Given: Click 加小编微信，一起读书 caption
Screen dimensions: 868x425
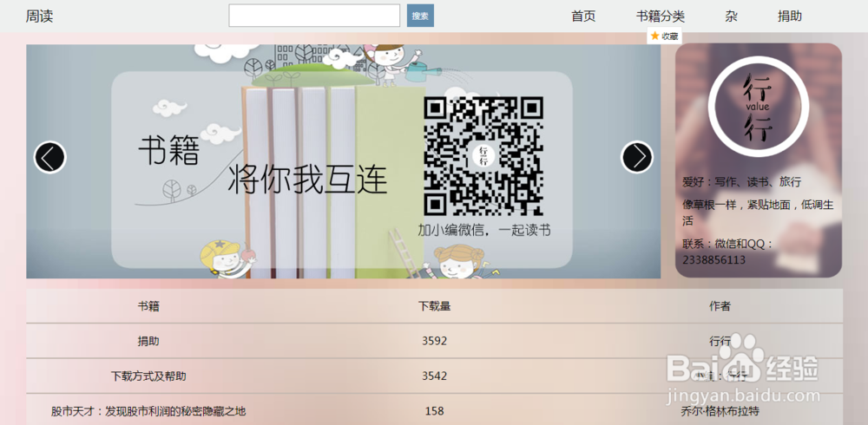Looking at the screenshot, I should pos(483,230).
